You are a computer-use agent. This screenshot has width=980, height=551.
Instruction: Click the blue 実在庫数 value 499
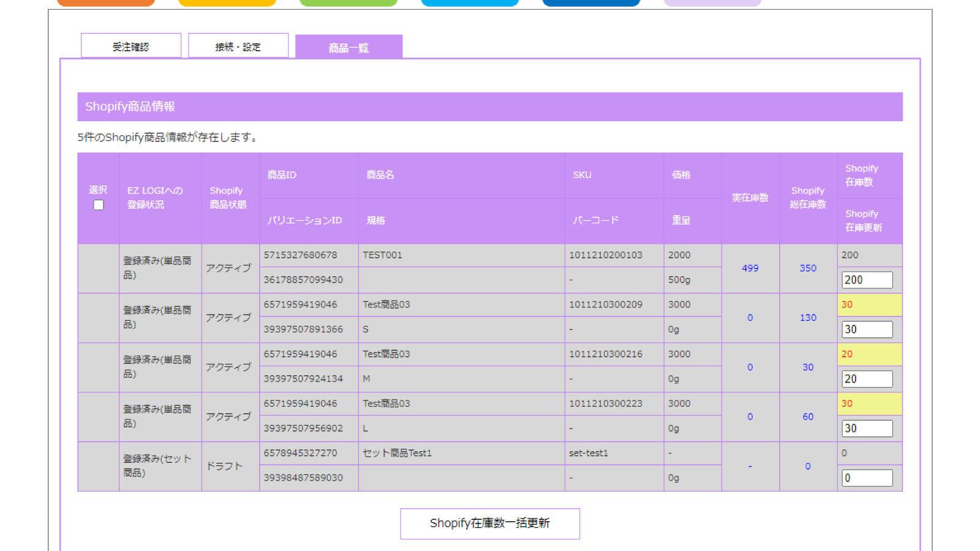point(750,268)
